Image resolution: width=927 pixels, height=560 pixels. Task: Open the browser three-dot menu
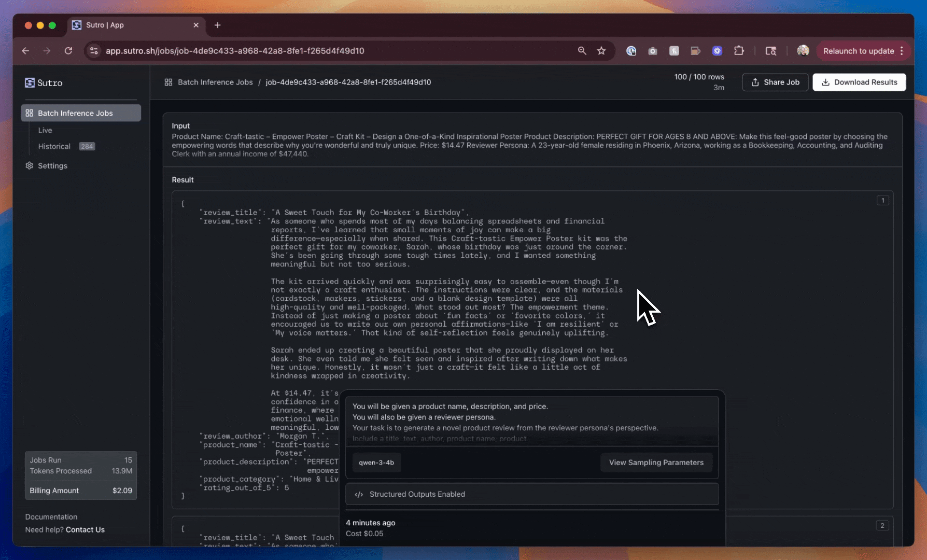[x=902, y=51]
